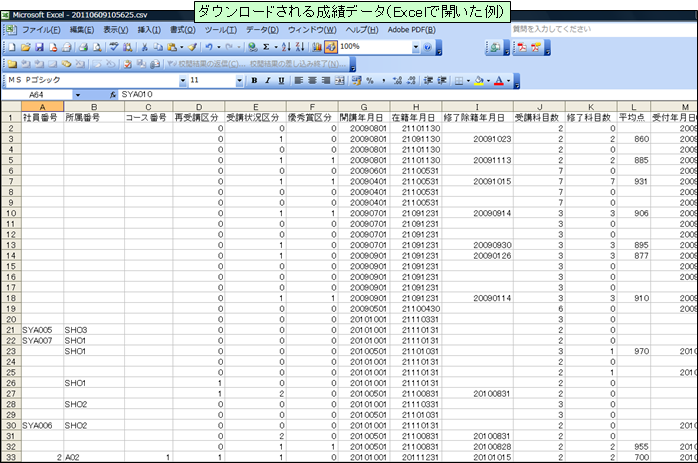Click the Copy icon
The width and height of the screenshot is (698, 463).
(158, 47)
